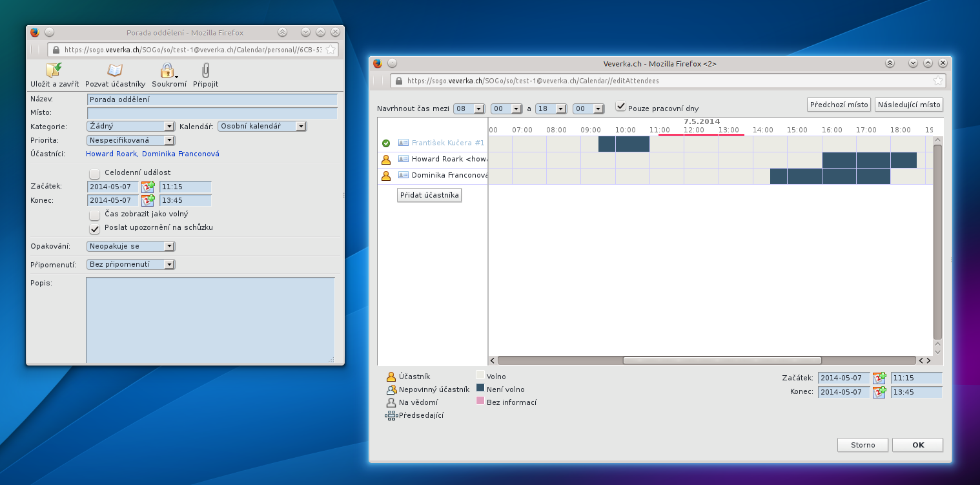Toggle Pouze pracovní dny checkbox
Image resolution: width=980 pixels, height=485 pixels.
[x=621, y=105]
